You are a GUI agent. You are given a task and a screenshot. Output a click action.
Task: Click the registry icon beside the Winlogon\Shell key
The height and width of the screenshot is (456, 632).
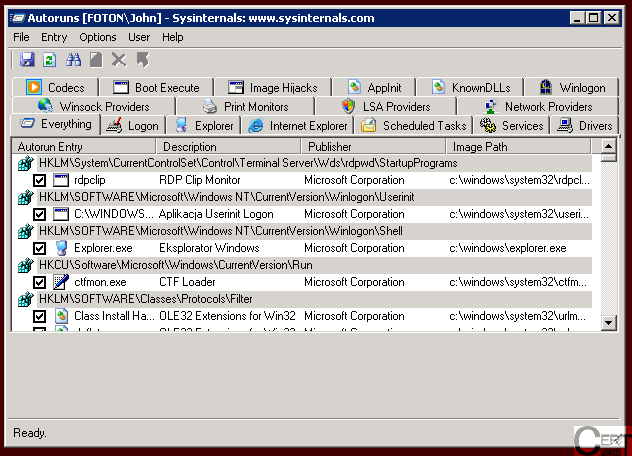[25, 231]
